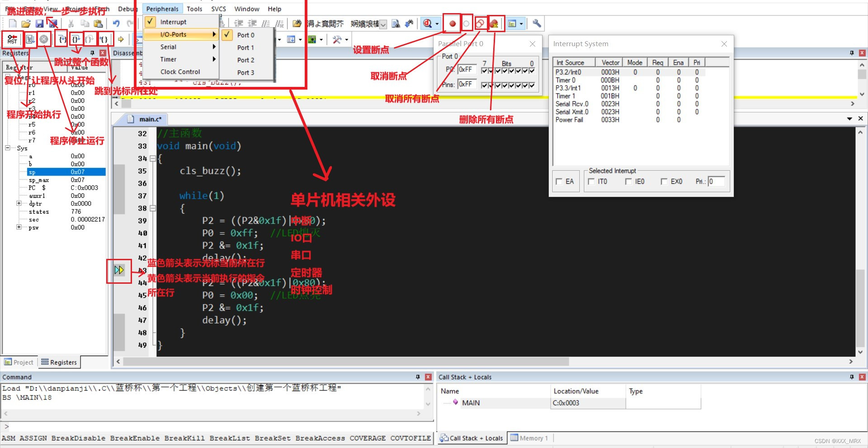Collapse the Sys group in Registers panel
The width and height of the screenshot is (868, 448).
click(x=7, y=148)
